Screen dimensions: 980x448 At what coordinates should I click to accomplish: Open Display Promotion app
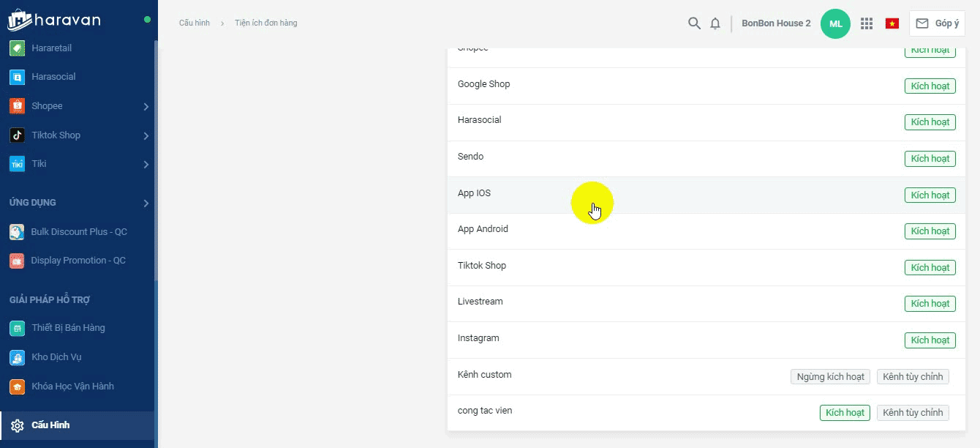(78, 261)
